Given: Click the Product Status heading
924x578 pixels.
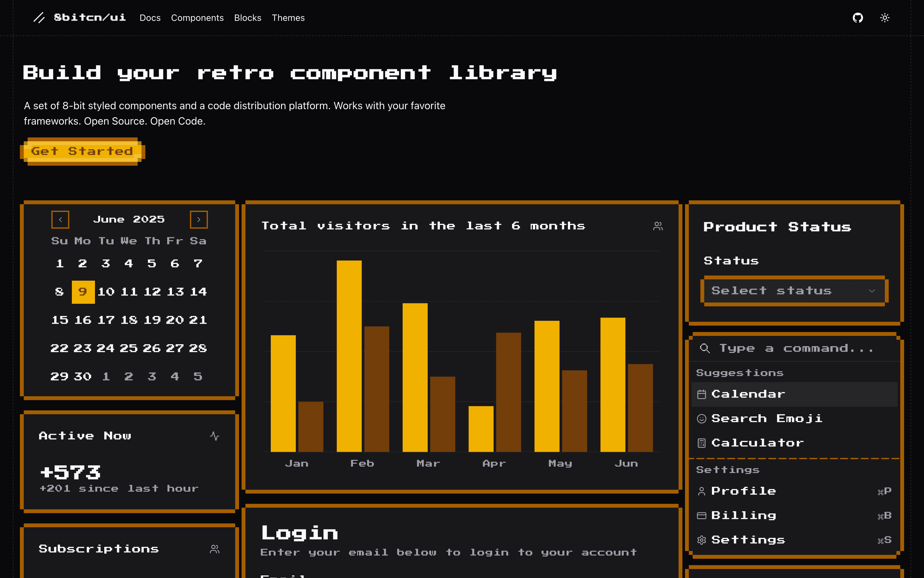Looking at the screenshot, I should pos(777,227).
